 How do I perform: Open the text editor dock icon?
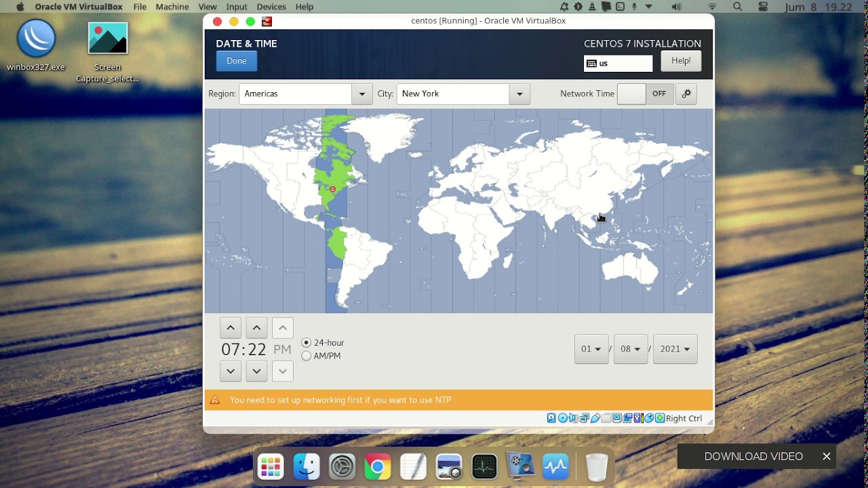413,467
